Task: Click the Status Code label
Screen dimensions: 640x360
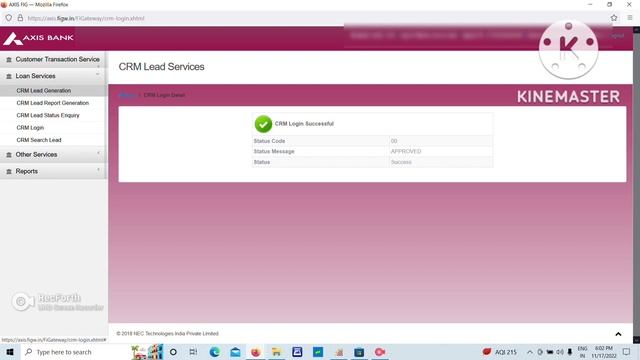Action: coord(269,141)
